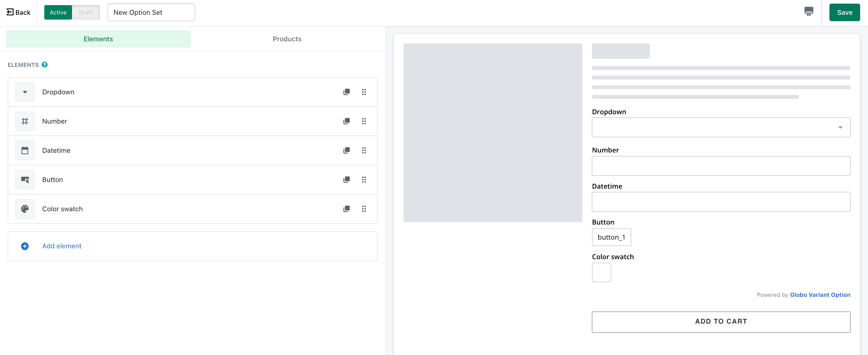Switch to Draft status

[86, 12]
